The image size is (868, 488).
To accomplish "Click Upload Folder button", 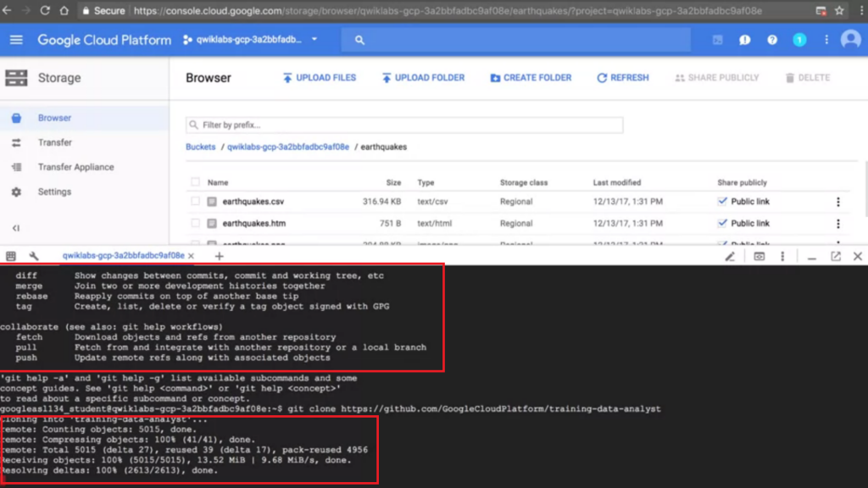I will click(424, 78).
